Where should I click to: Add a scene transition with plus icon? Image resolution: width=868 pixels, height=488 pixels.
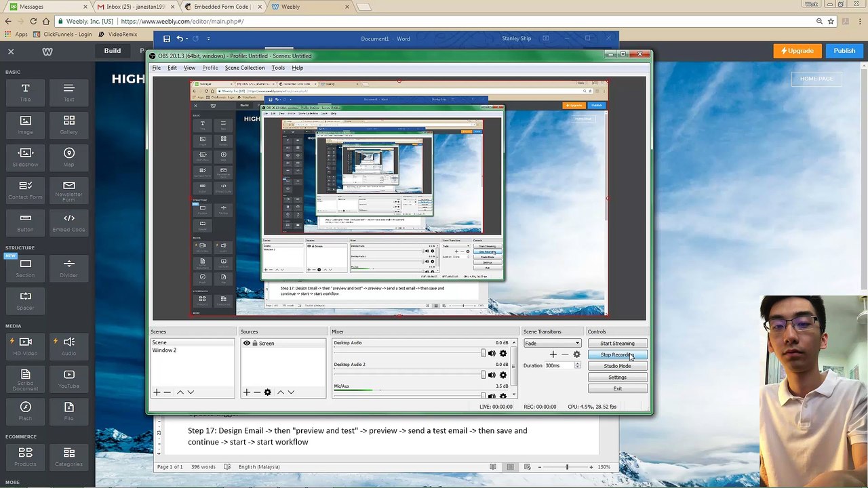553,354
